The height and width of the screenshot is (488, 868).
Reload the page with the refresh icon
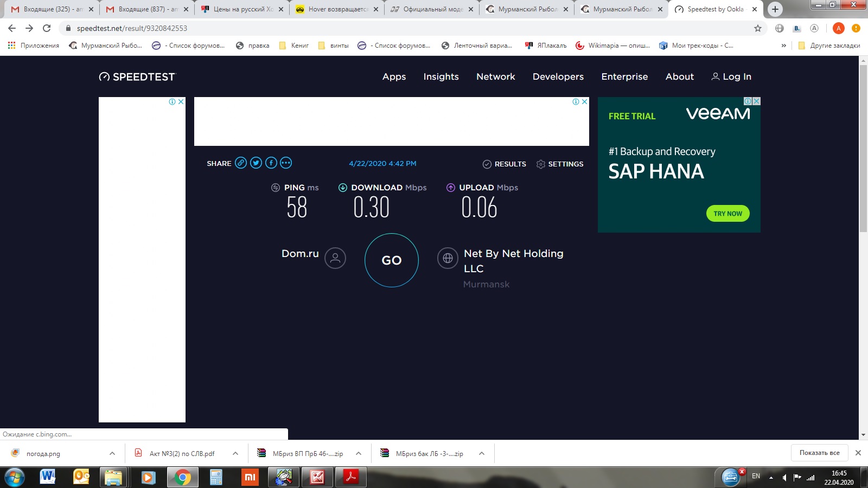(47, 28)
